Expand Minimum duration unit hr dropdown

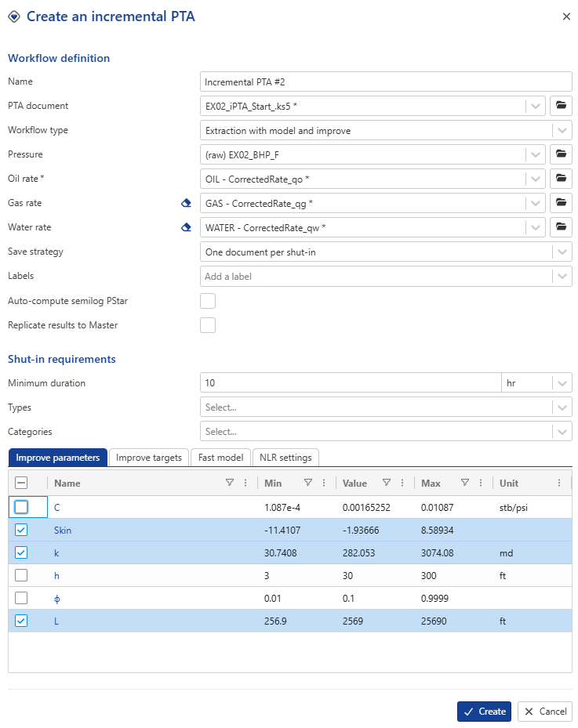[x=561, y=383]
